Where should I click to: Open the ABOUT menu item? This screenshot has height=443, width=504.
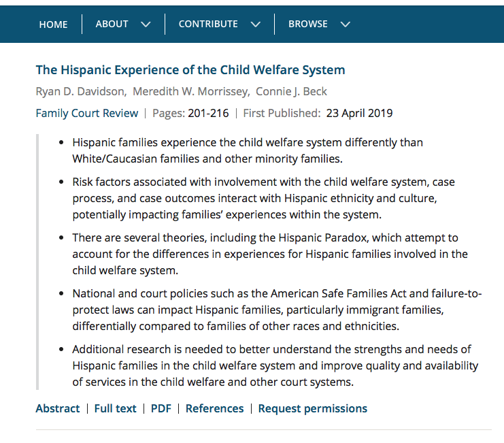coord(112,24)
